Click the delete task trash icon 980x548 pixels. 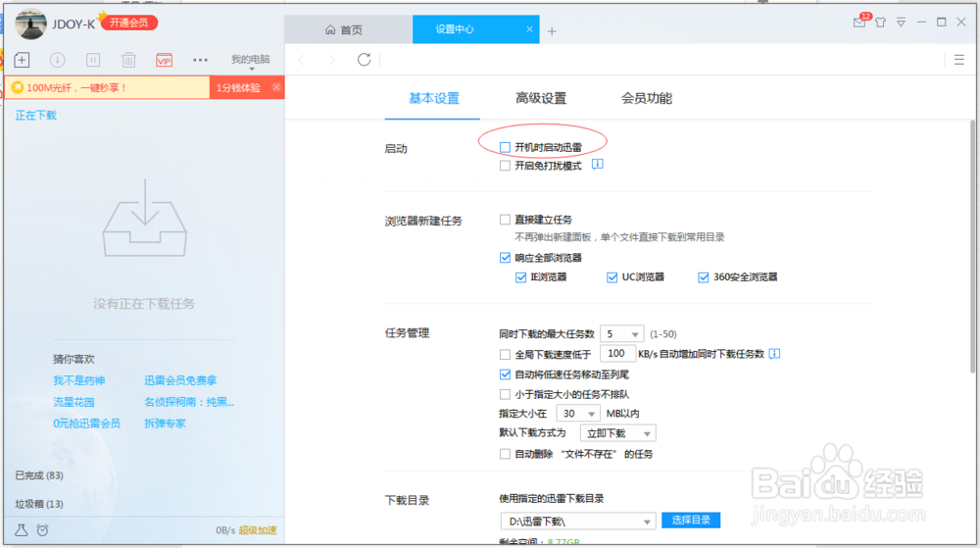[x=128, y=60]
